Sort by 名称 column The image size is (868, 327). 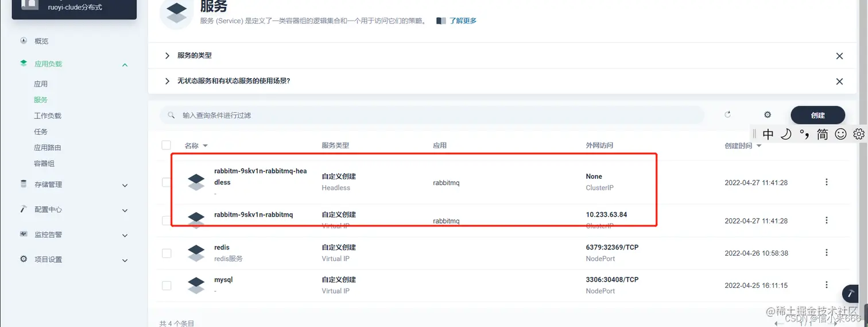click(196, 146)
